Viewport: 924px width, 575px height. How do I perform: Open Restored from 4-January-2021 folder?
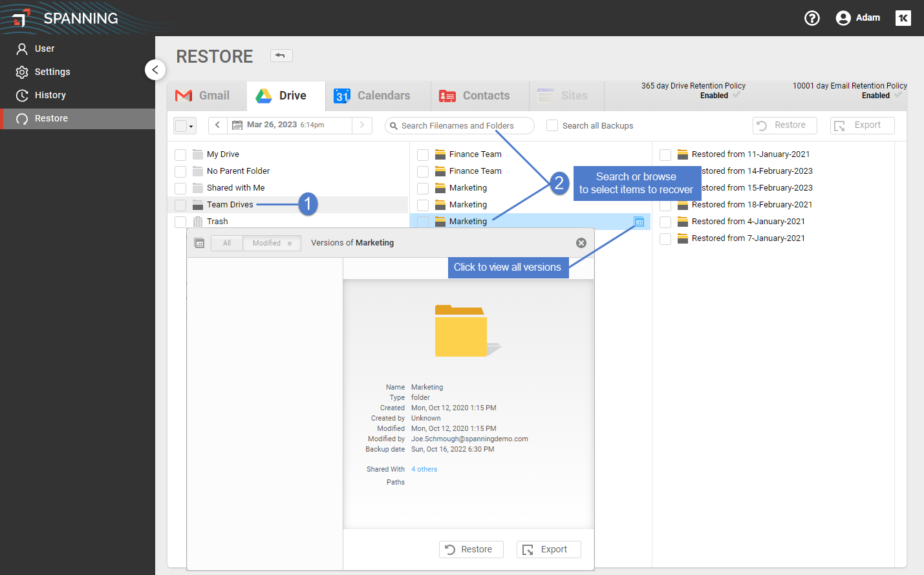(x=748, y=222)
